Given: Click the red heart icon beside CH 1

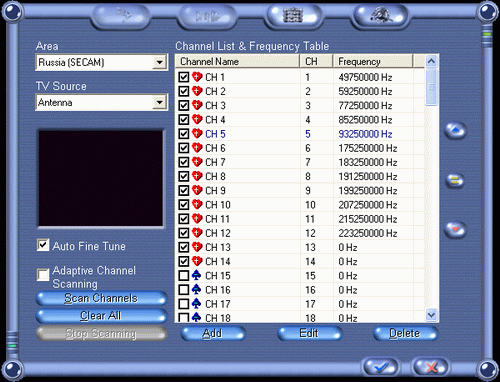Looking at the screenshot, I should (x=197, y=77).
